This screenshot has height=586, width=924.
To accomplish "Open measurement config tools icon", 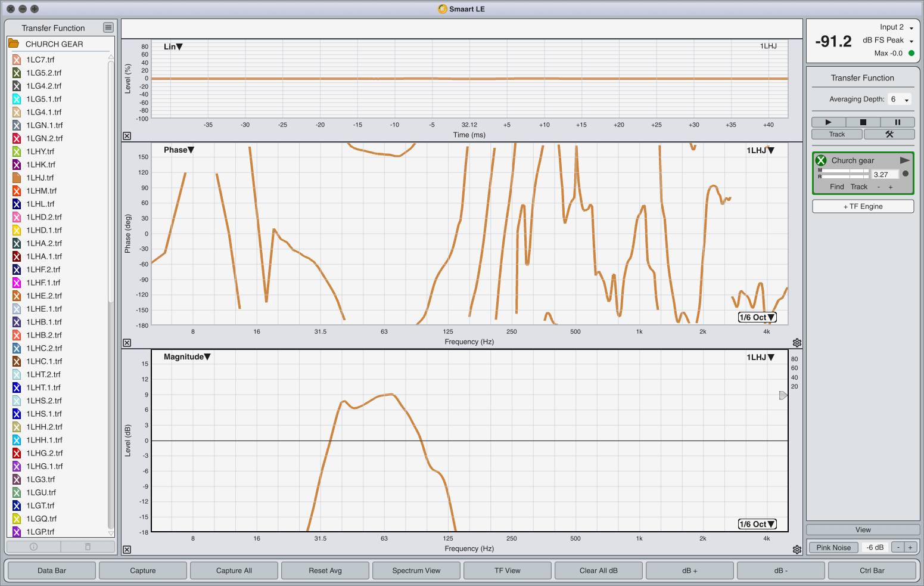I will [889, 134].
